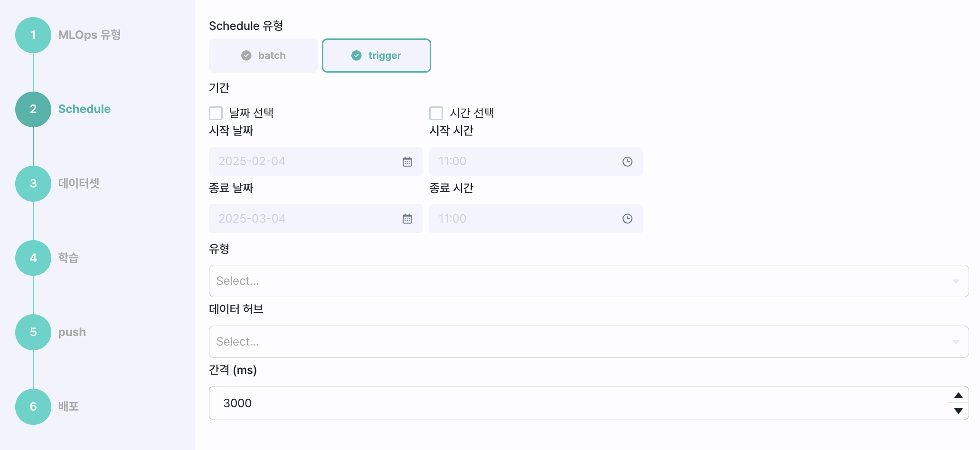Go to the Schedule step in sidebar
The width and height of the screenshot is (980, 450).
click(84, 109)
